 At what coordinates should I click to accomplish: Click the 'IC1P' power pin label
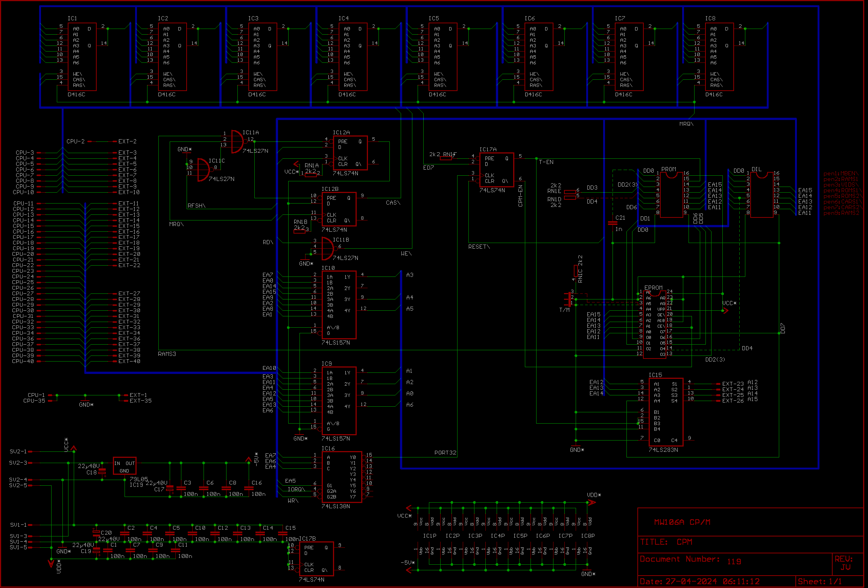pyautogui.click(x=430, y=536)
